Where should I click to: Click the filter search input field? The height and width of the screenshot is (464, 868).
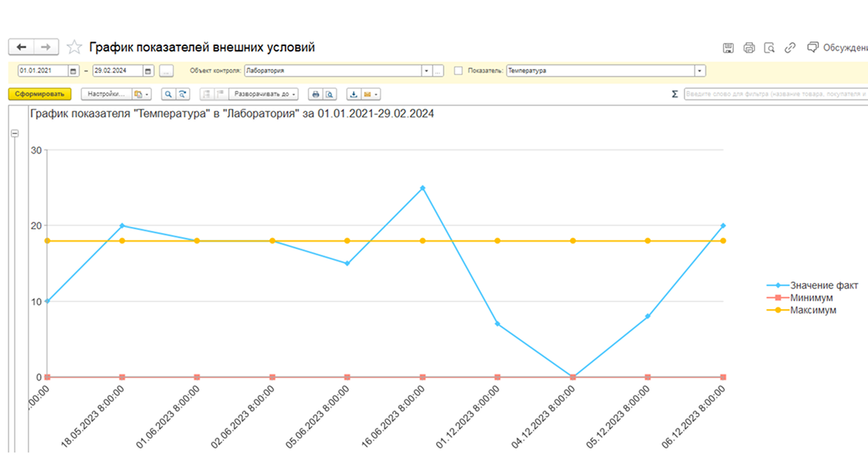pos(776,94)
